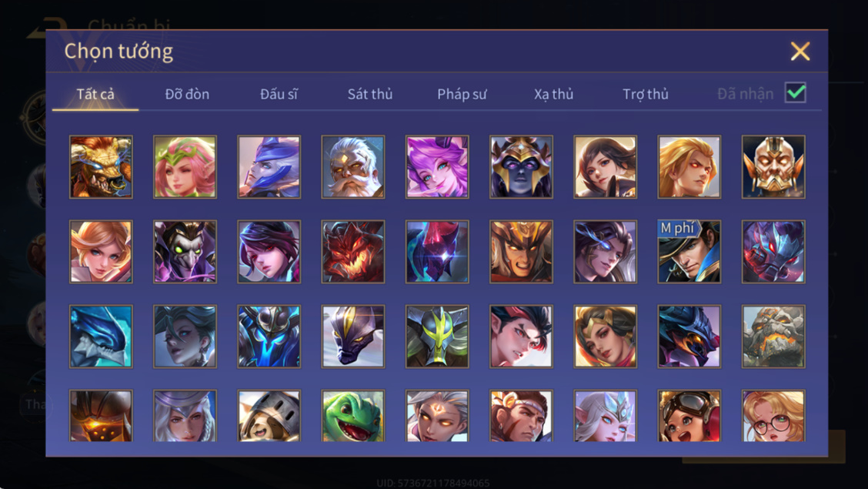The image size is (868, 489).
Task: Filter heroes by 'Pháp sư' tab
Action: click(x=462, y=94)
